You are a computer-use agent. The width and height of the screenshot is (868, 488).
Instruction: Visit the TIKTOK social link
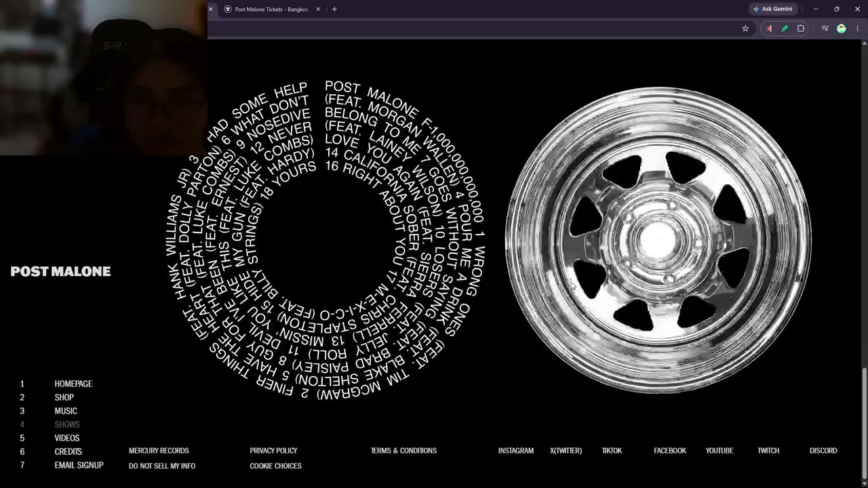(x=612, y=451)
